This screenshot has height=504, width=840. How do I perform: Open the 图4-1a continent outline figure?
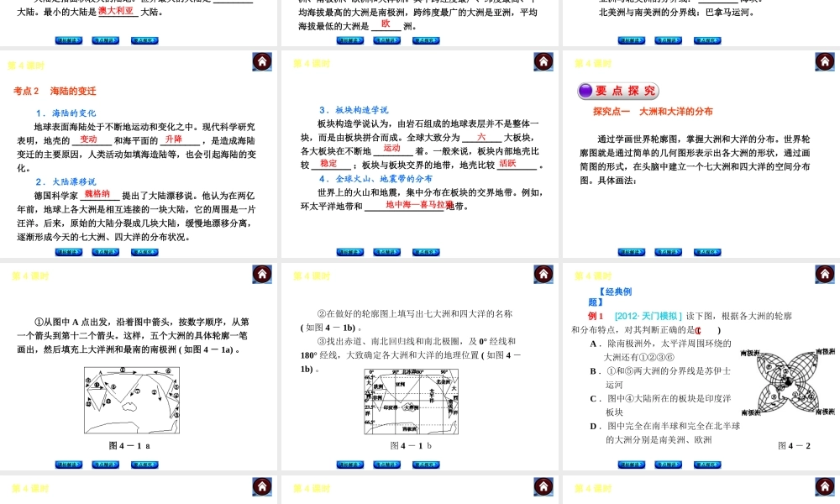132,400
